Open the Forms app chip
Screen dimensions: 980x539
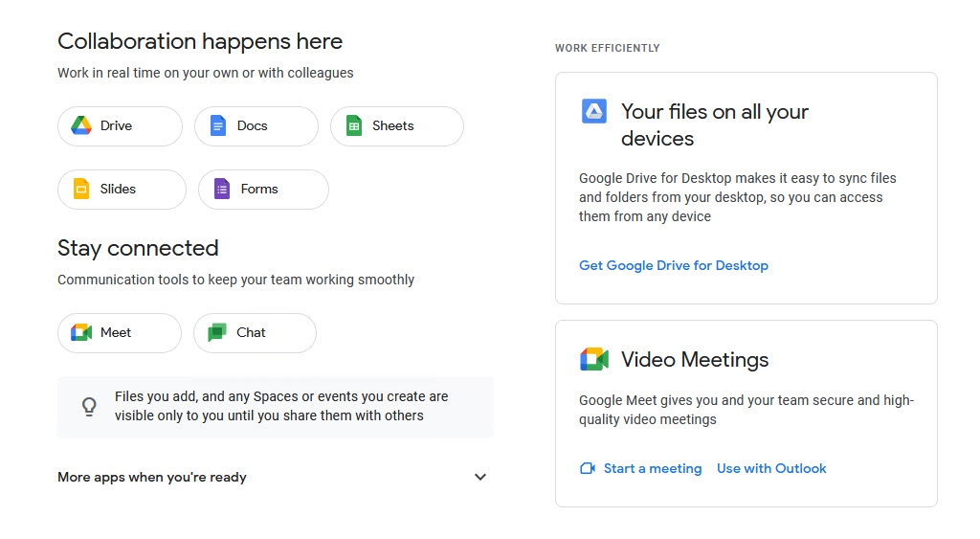(x=263, y=190)
